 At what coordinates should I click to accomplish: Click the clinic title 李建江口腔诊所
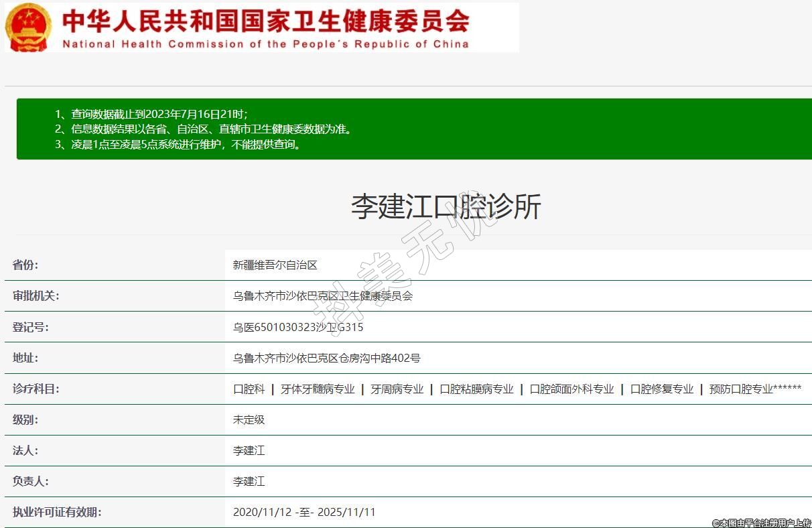(446, 206)
